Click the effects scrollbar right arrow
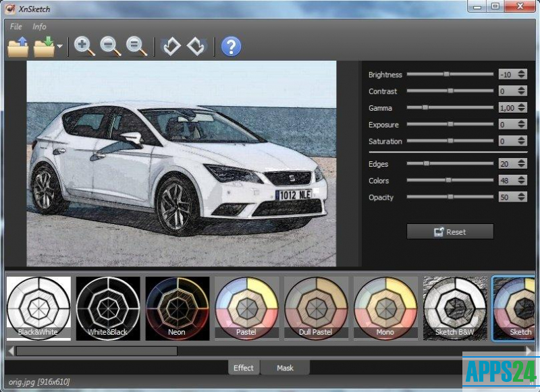 coord(529,351)
